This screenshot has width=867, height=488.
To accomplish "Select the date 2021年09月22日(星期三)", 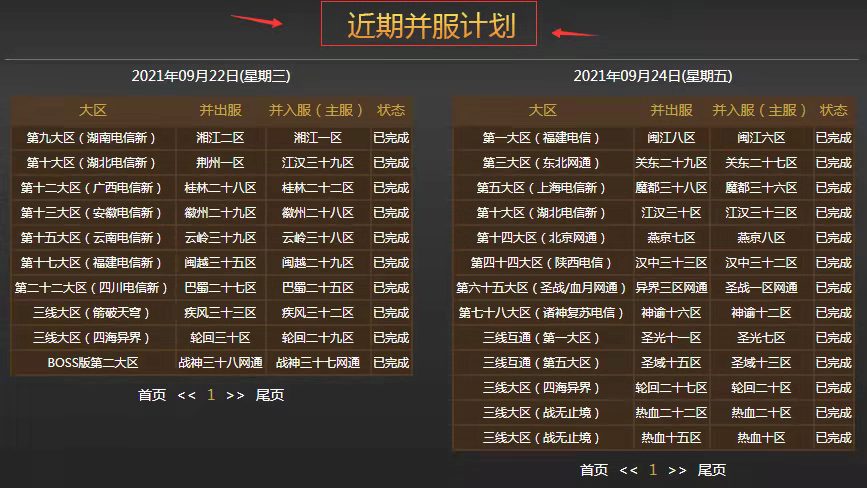I will pos(211,76).
